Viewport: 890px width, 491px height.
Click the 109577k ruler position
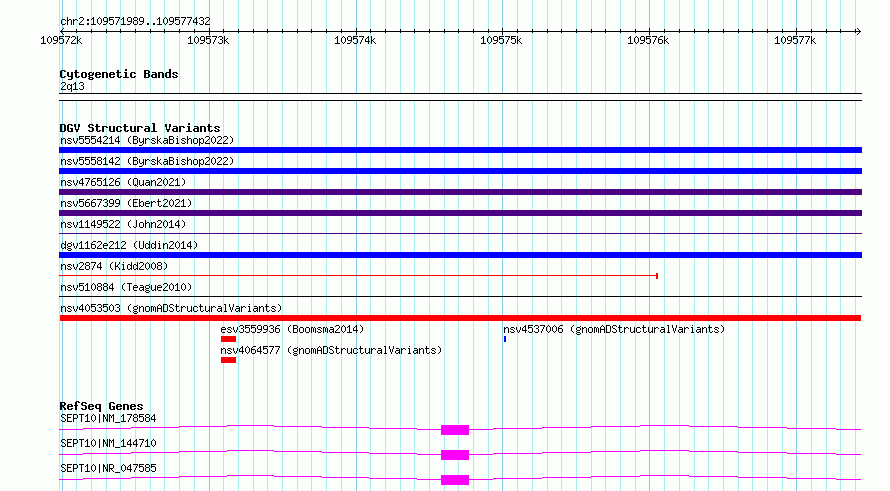(x=795, y=40)
